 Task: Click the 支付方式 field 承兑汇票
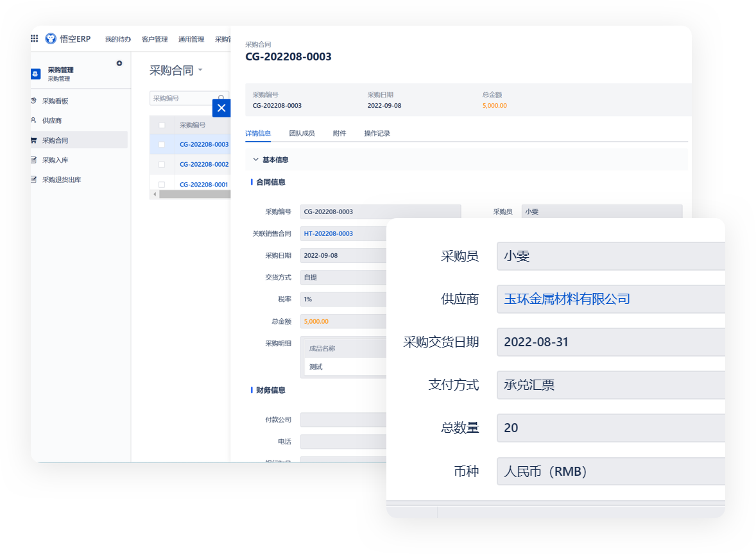pyautogui.click(x=611, y=385)
